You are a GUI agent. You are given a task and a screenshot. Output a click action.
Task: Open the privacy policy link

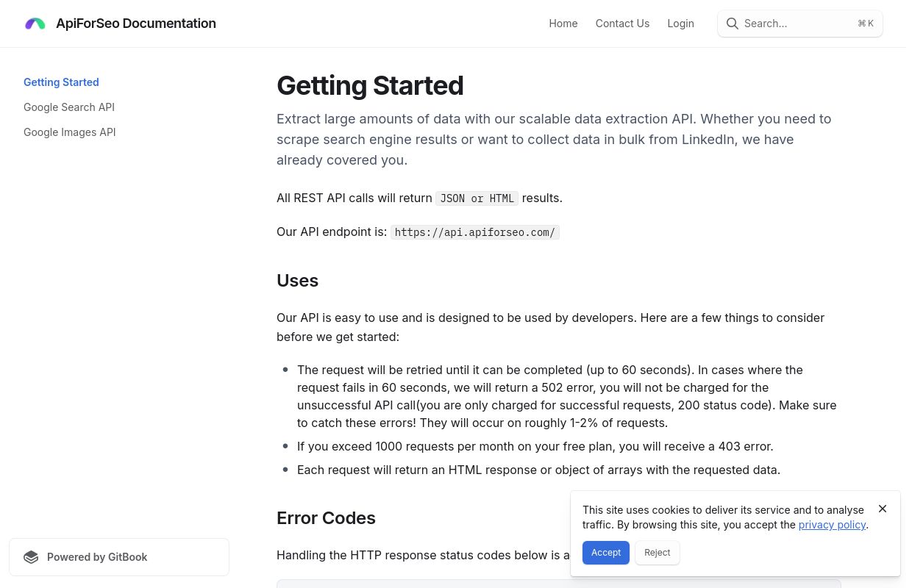coord(832,525)
